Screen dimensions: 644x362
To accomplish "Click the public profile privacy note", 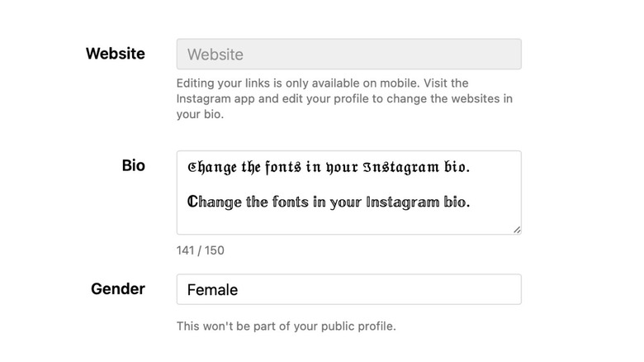I will (286, 326).
